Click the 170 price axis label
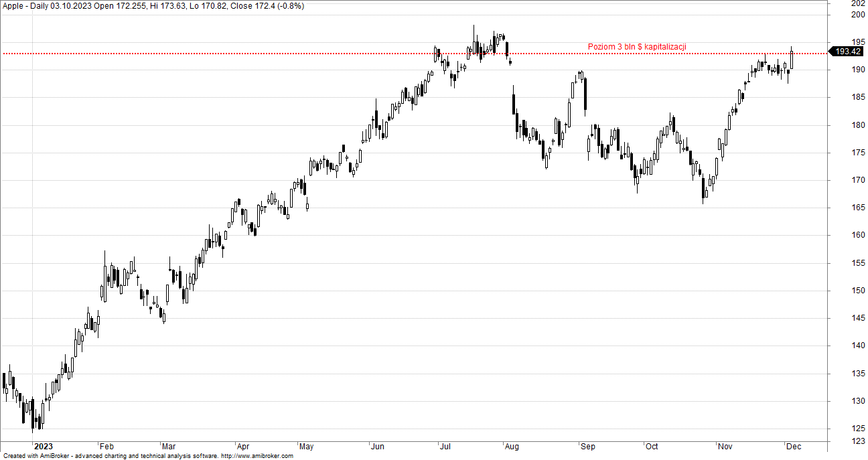This screenshot has height=460, width=868. 857,180
